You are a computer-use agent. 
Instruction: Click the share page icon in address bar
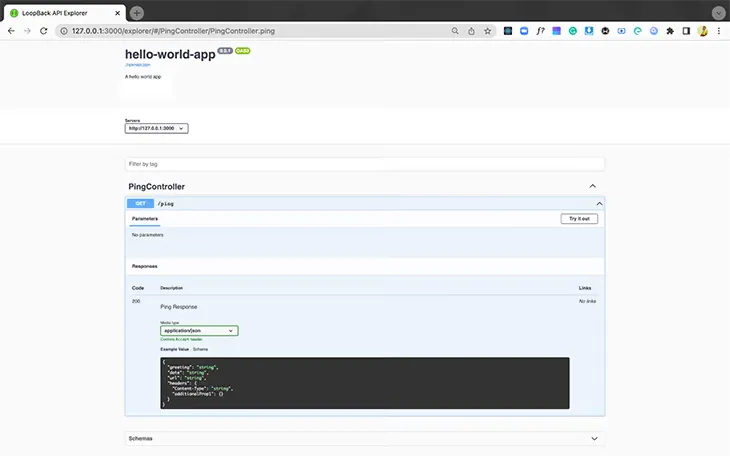(x=471, y=31)
